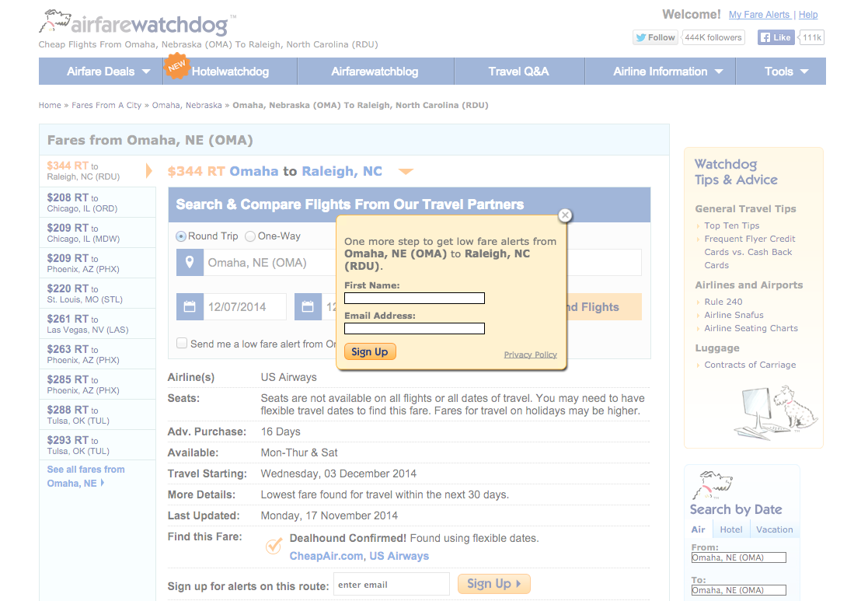Close the fare alert popup
The width and height of the screenshot is (868, 601).
tap(565, 215)
